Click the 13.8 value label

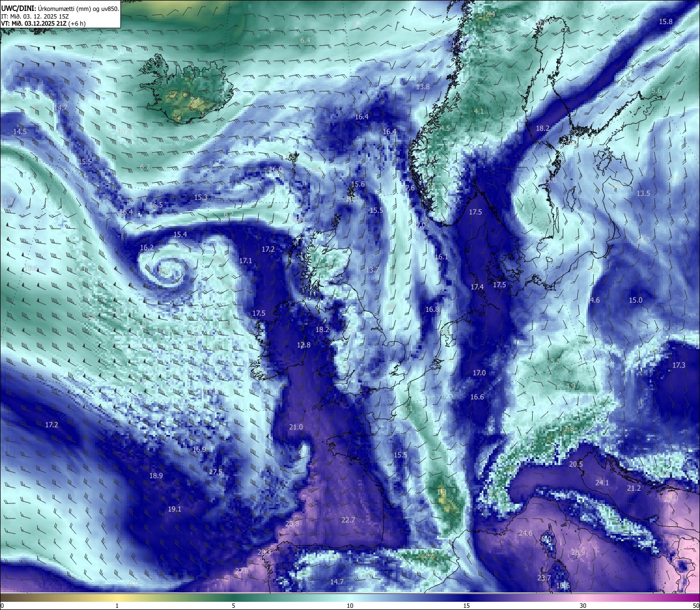pyautogui.click(x=423, y=87)
